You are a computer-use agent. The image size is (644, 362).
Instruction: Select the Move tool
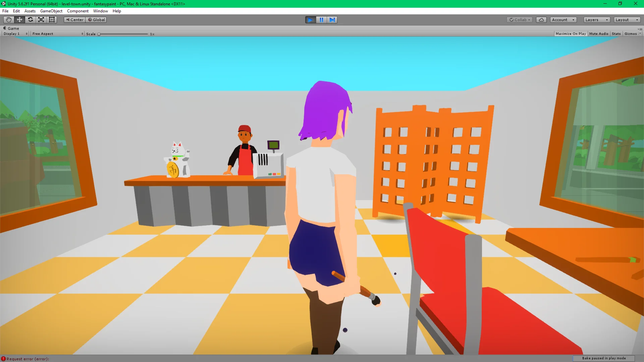point(19,20)
